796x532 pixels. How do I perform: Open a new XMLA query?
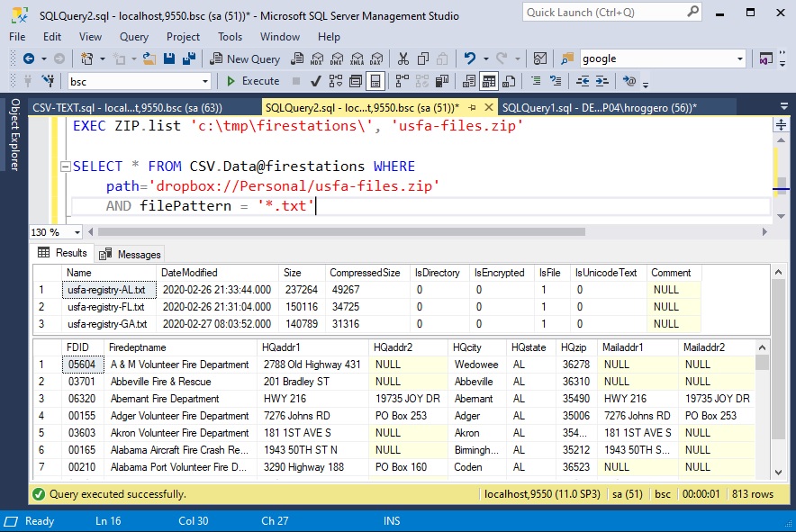(357, 59)
